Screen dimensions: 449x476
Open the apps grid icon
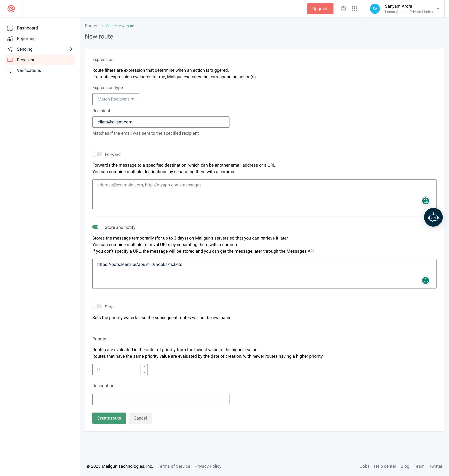pos(355,9)
